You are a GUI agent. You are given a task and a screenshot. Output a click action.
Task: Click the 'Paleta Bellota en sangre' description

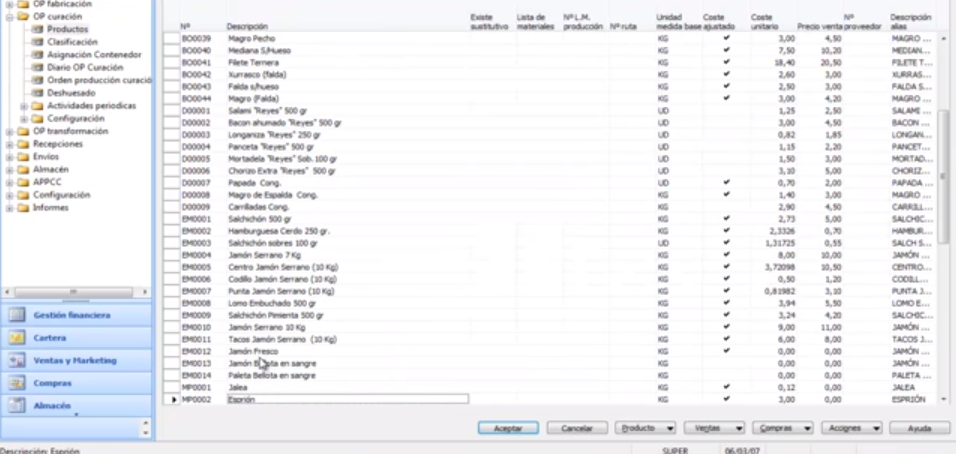[272, 375]
